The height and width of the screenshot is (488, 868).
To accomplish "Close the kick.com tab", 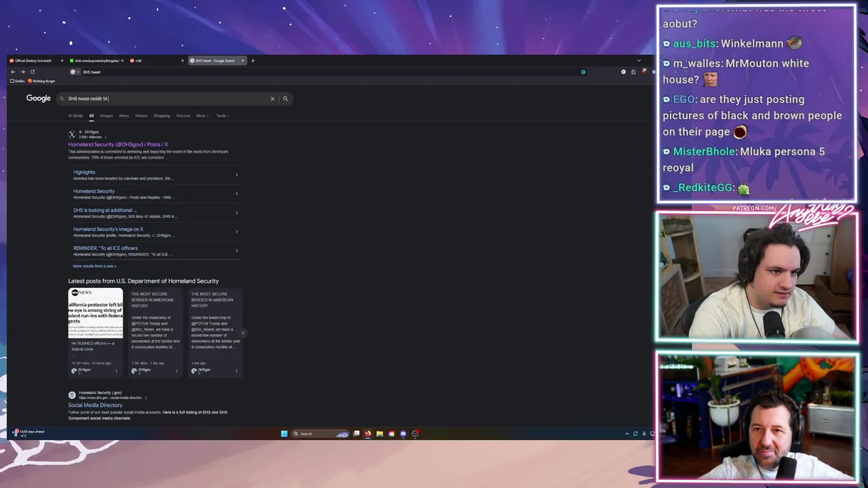I will tap(123, 60).
